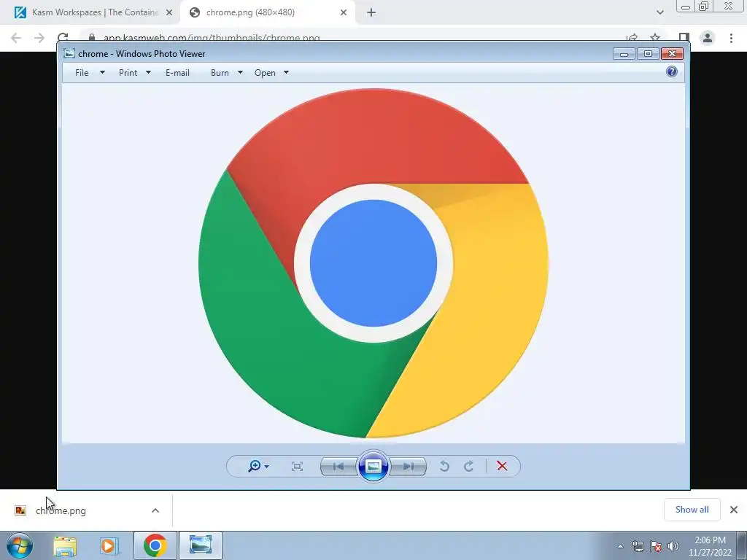Open Chrome's tab search chevron

[x=659, y=12]
